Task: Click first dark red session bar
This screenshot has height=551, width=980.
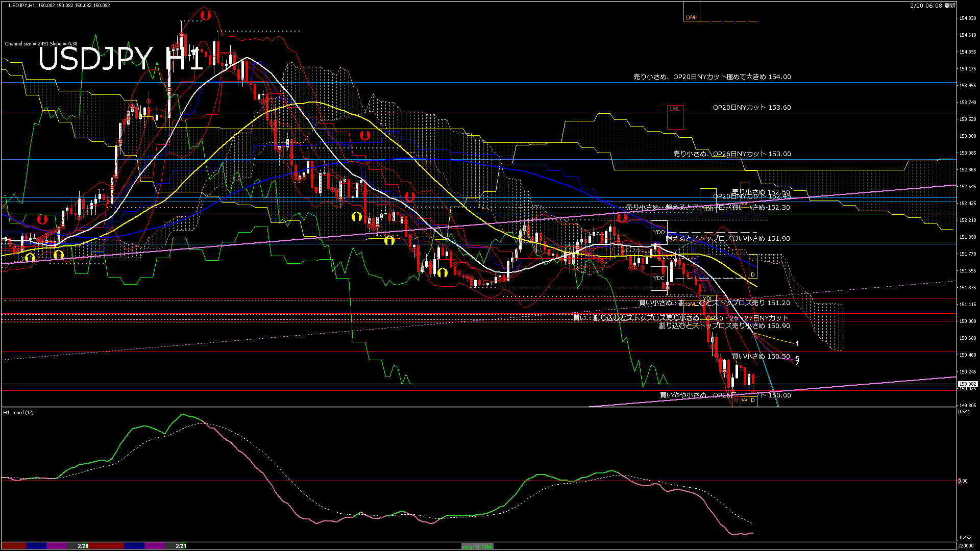Action: pos(14,546)
